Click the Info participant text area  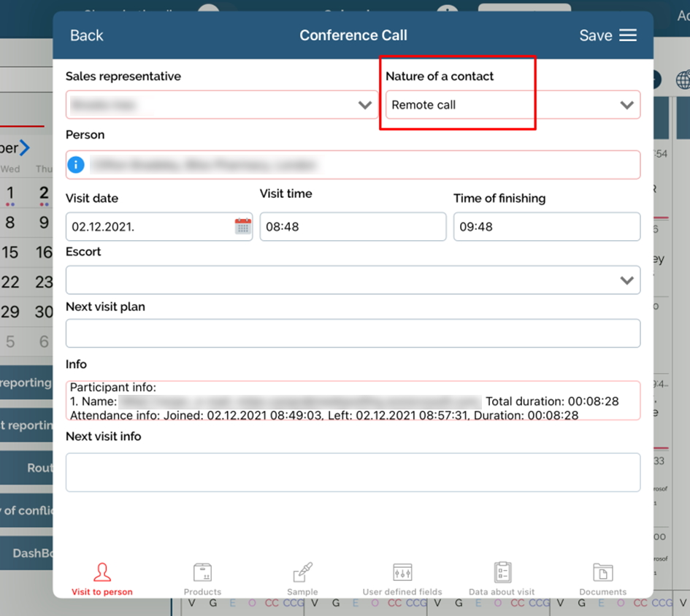pos(353,401)
